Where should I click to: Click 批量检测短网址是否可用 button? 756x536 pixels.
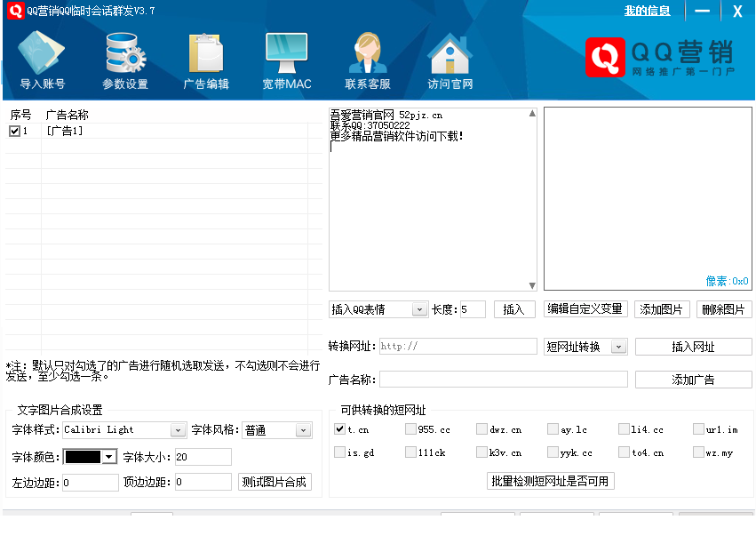pos(550,481)
